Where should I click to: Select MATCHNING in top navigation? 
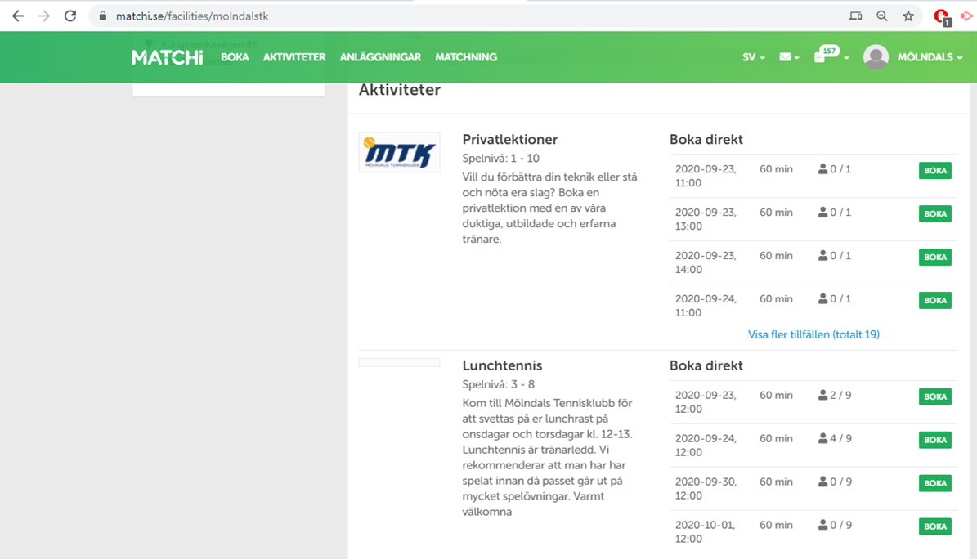point(466,57)
